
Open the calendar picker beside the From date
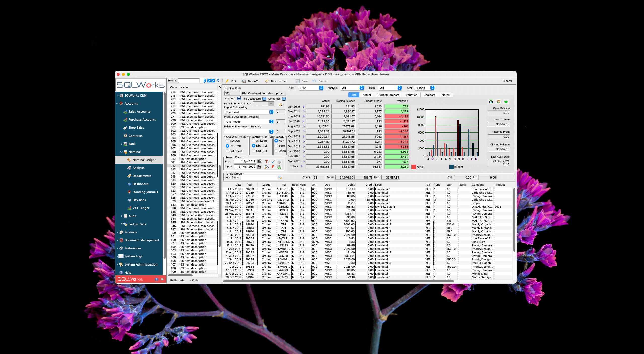[x=259, y=162]
